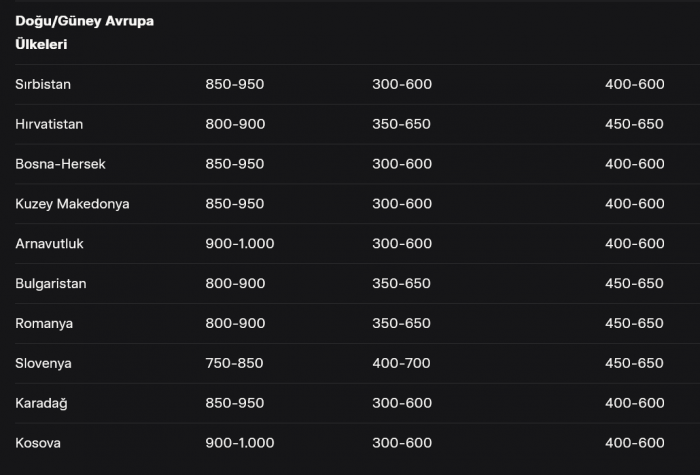Select the 350-650 value in Hırvatistan row

click(x=402, y=124)
